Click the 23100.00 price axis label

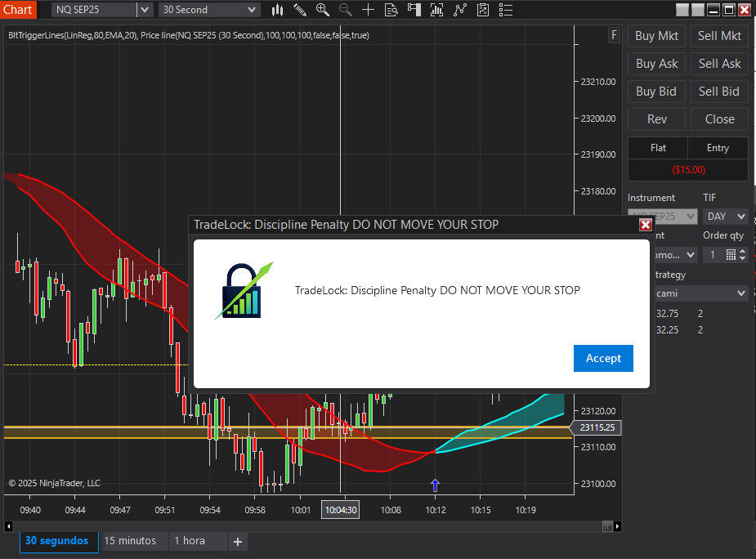[x=598, y=484]
